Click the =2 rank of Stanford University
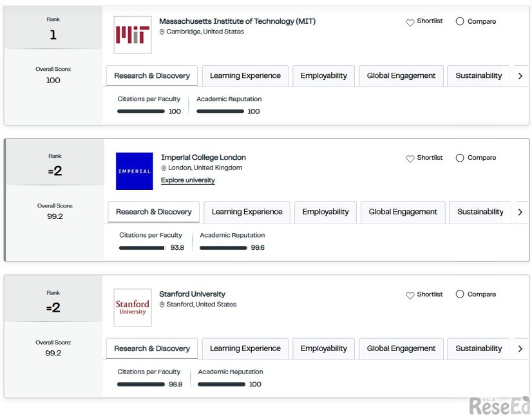Image resolution: width=532 pixels, height=416 pixels. [53, 308]
